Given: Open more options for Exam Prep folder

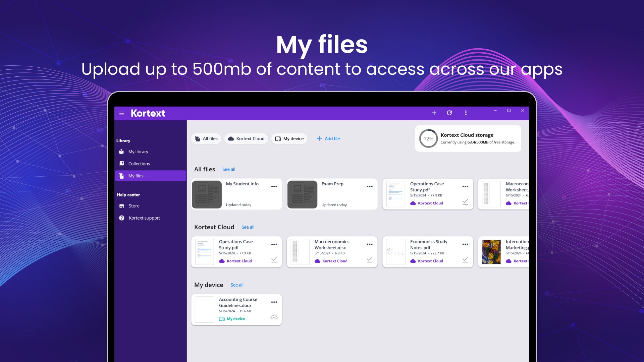Looking at the screenshot, I should [x=370, y=187].
